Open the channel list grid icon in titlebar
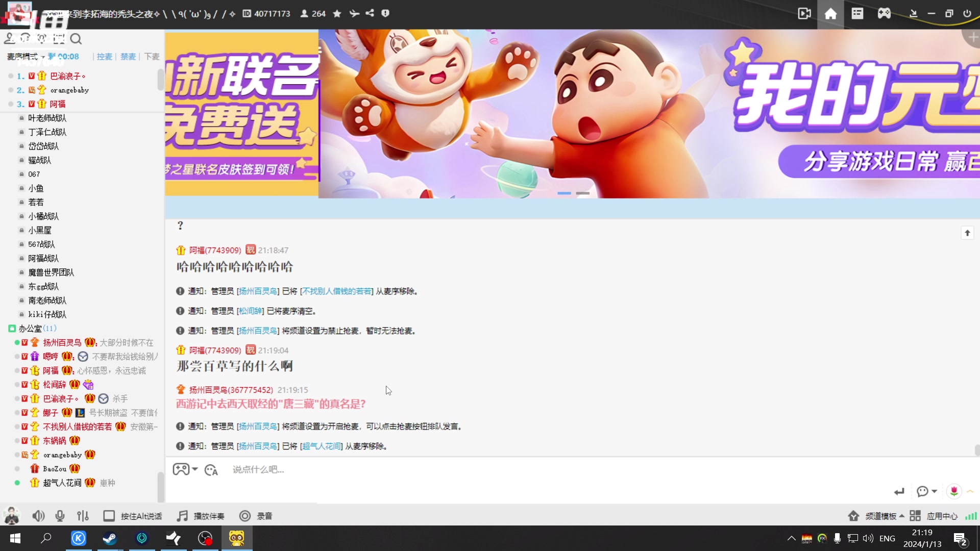This screenshot has width=980, height=551. pos(857,13)
